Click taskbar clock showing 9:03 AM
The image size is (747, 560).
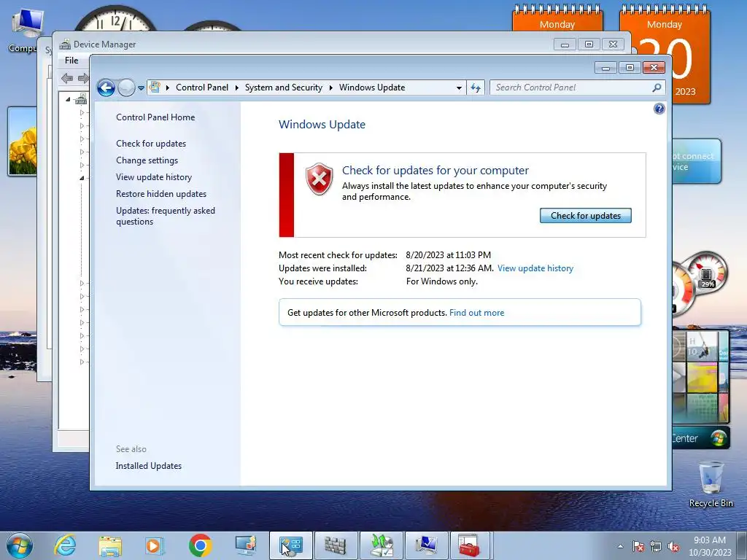710,546
